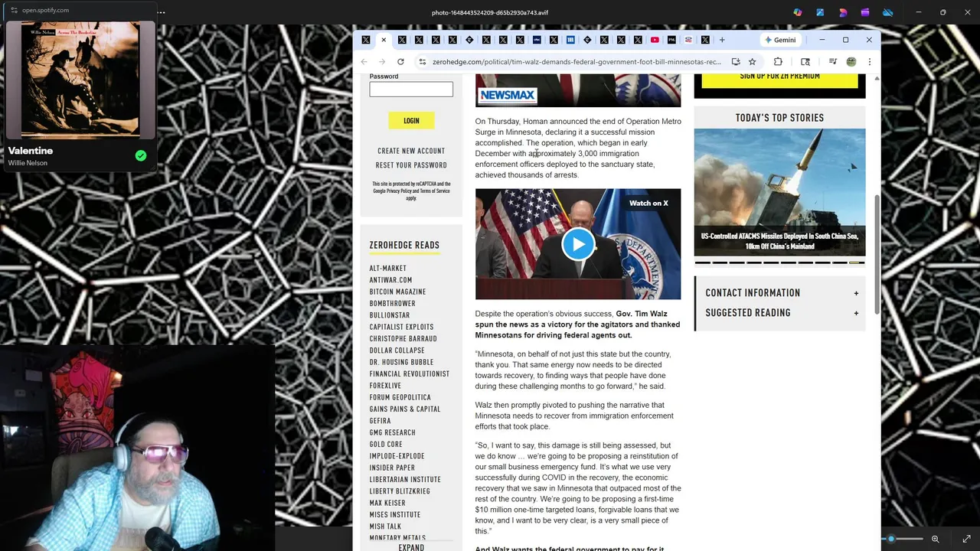Click the image viewer zoom-in magnifier icon
The width and height of the screenshot is (980, 551).
point(935,540)
